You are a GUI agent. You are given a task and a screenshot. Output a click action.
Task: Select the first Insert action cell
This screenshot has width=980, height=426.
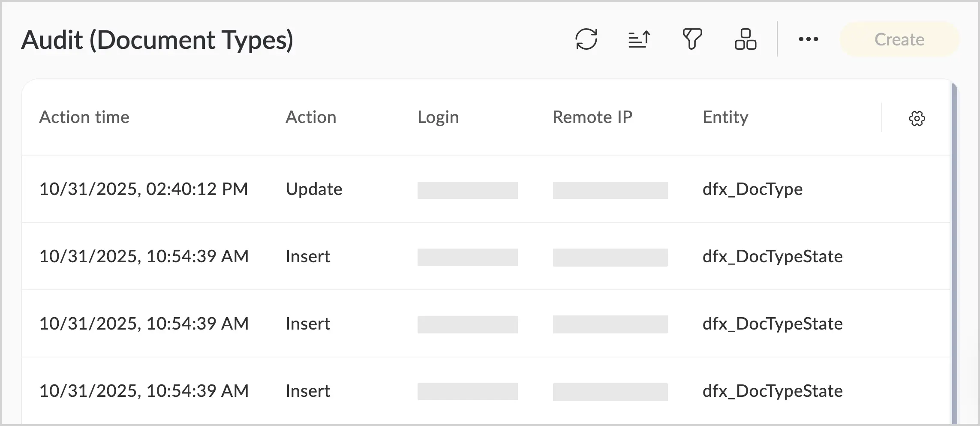tap(308, 256)
